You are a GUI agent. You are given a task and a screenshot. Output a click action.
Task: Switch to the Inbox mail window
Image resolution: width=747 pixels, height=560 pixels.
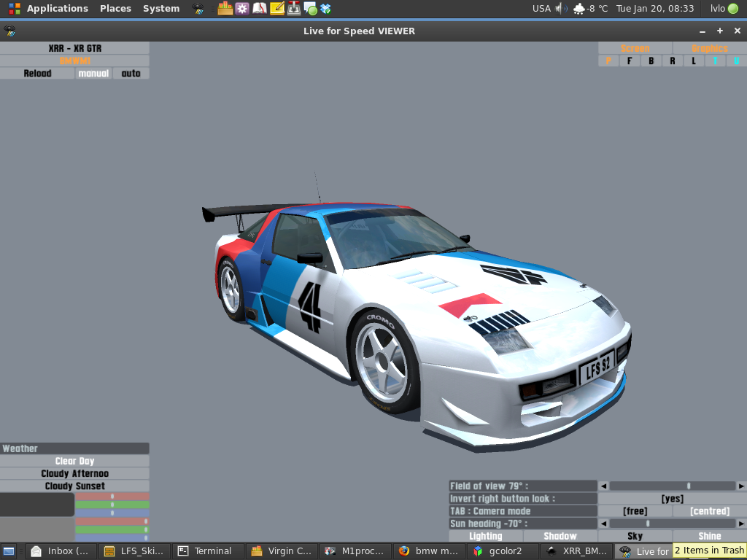(61, 551)
